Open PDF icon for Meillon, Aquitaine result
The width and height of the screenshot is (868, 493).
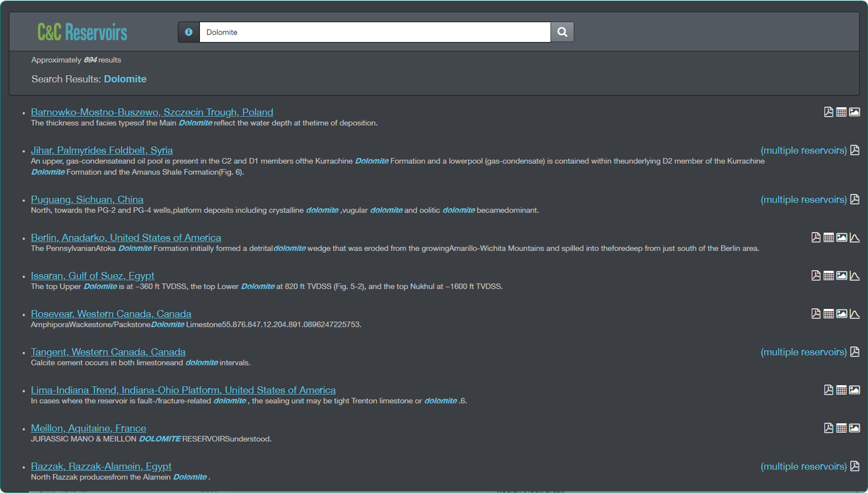pyautogui.click(x=828, y=428)
